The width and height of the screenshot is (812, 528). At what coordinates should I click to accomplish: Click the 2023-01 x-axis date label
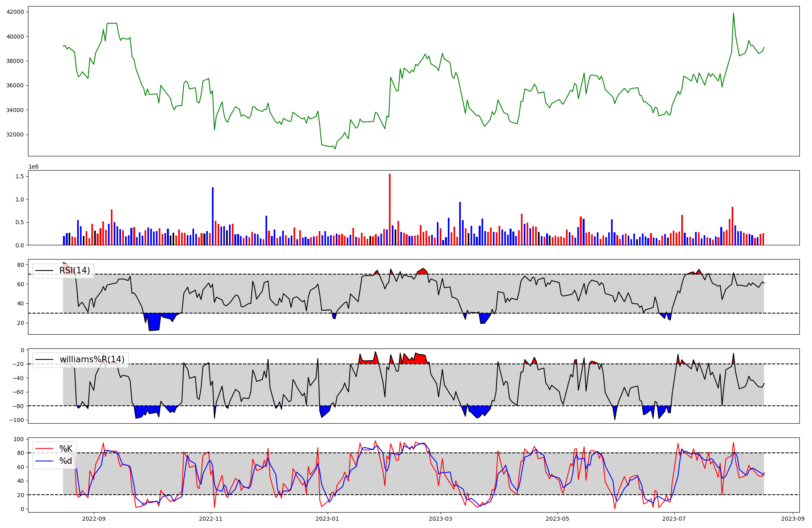pos(327,519)
